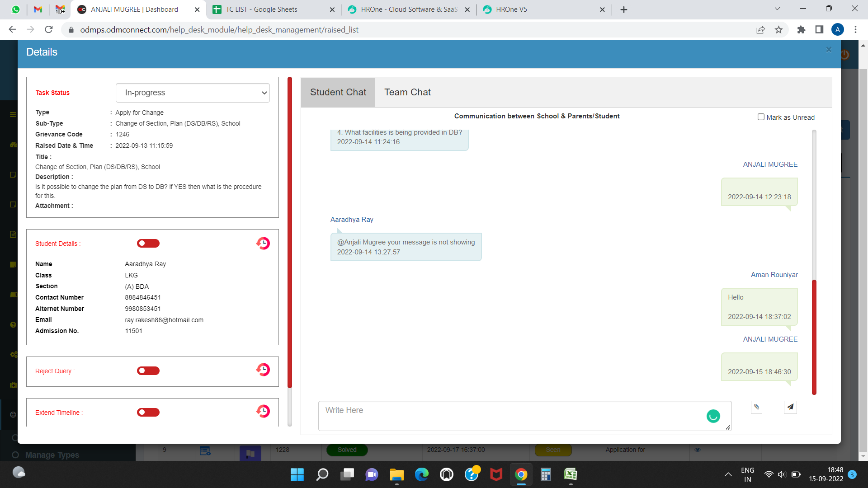Expand the browser tab search chevron
The image size is (868, 488).
[x=777, y=9]
